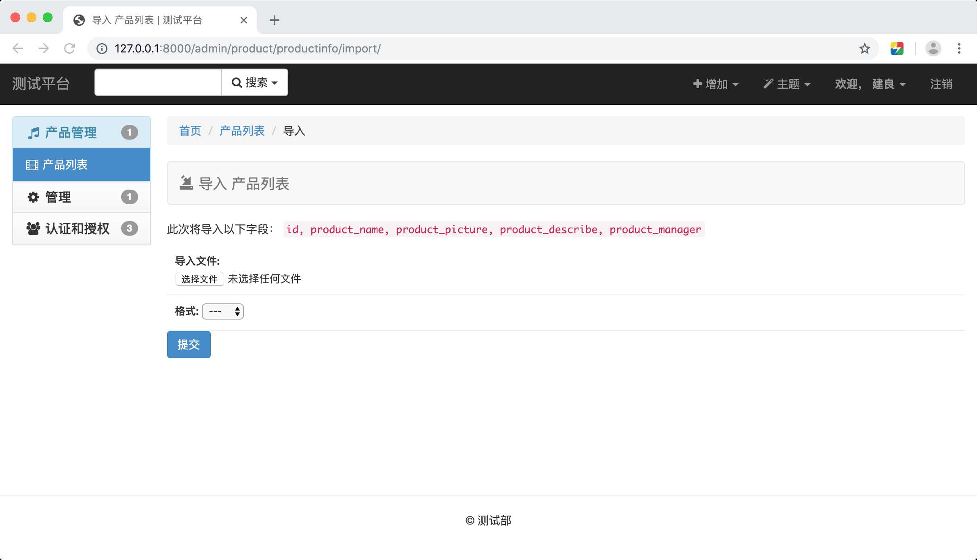Expand the 认证和授权 sidebar section
This screenshot has width=977, height=560.
82,229
